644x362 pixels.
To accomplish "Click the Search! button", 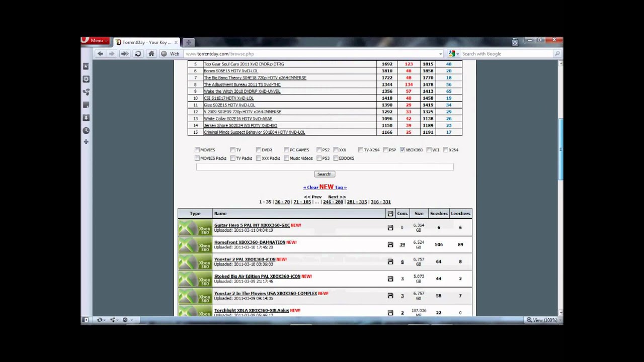I will click(x=325, y=174).
